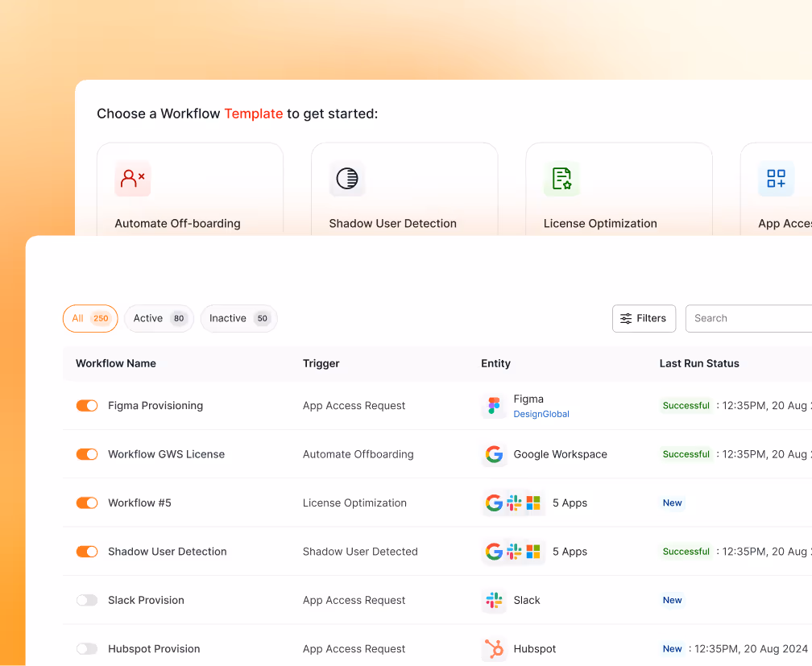
Task: Click the All filter showing 250 workflows
Action: point(89,318)
